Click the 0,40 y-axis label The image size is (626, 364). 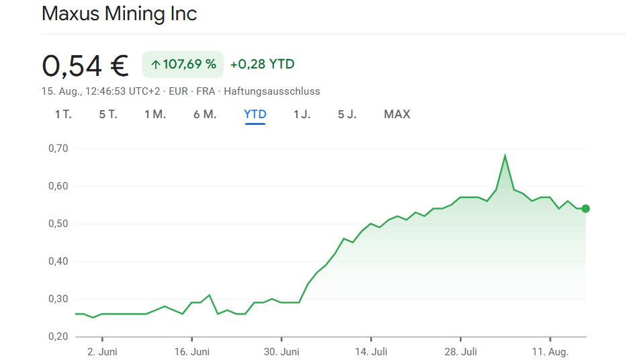[58, 261]
